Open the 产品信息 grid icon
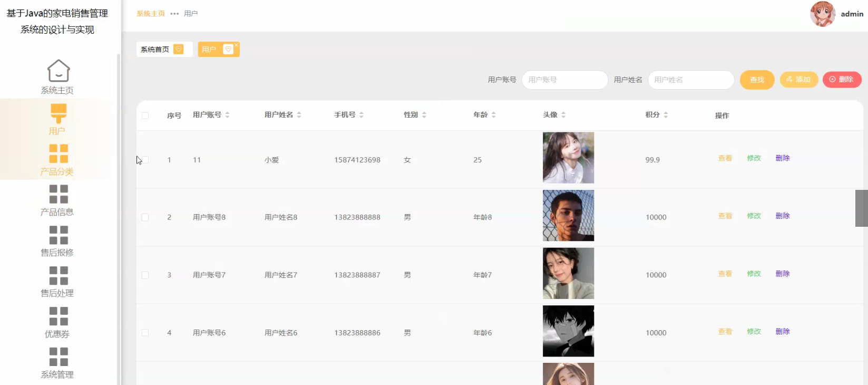Screen dimensions: 868x385 tap(58, 194)
